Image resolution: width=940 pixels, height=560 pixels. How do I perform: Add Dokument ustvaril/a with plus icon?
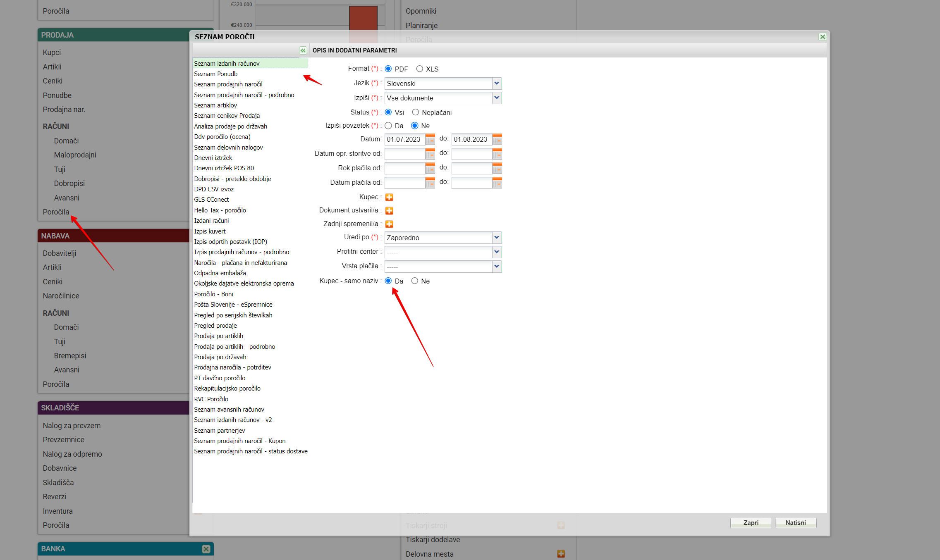tap(389, 211)
